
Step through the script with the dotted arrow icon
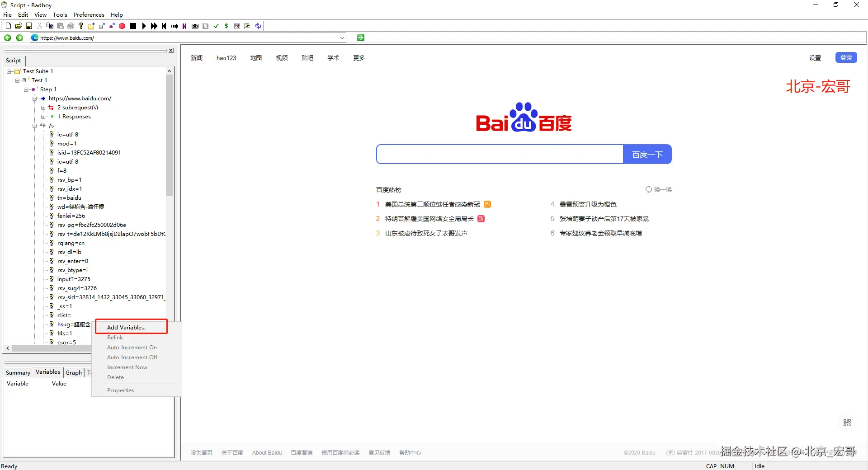(x=175, y=26)
